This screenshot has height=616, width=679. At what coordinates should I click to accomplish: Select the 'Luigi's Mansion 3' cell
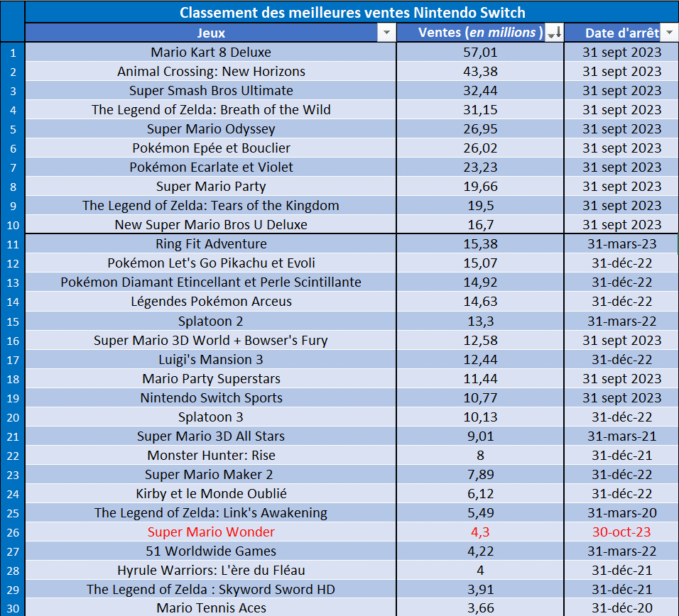click(x=211, y=360)
